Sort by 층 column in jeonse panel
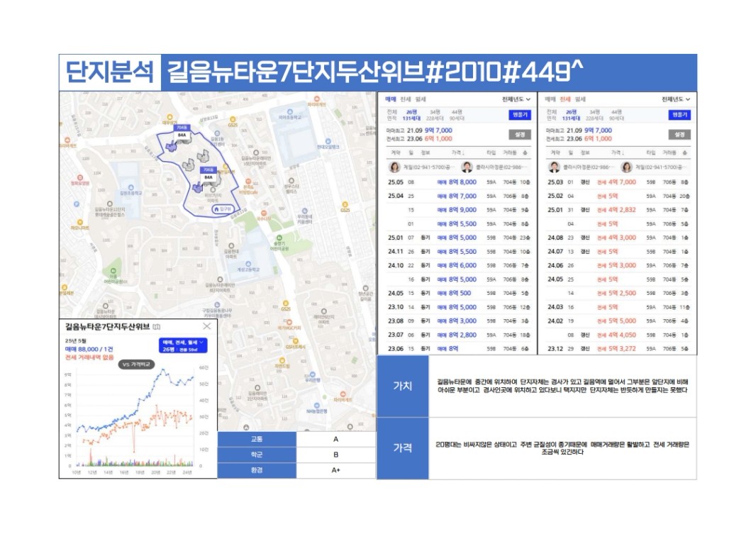This screenshot has width=756, height=534. click(685, 152)
